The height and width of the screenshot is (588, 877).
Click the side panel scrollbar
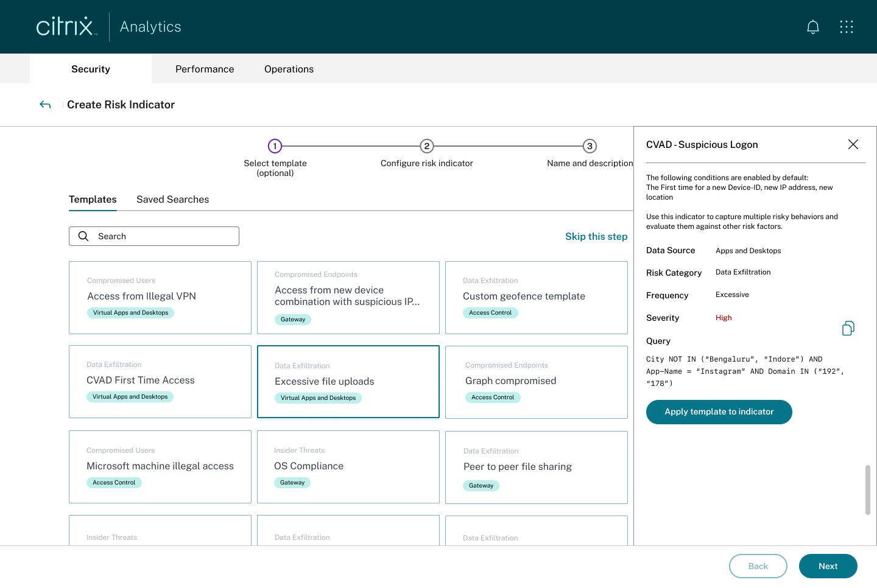pos(868,490)
